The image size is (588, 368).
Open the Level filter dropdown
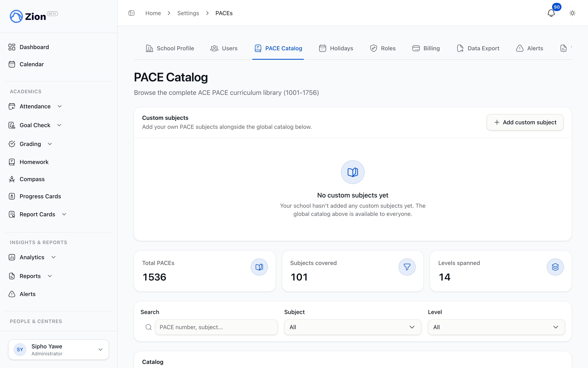(496, 327)
